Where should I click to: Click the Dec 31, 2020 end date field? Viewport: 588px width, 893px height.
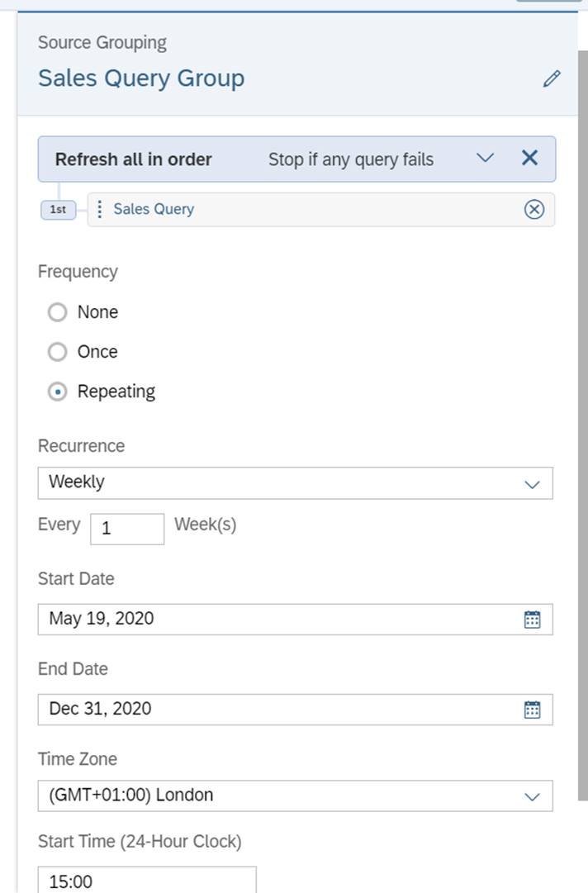click(x=273, y=709)
